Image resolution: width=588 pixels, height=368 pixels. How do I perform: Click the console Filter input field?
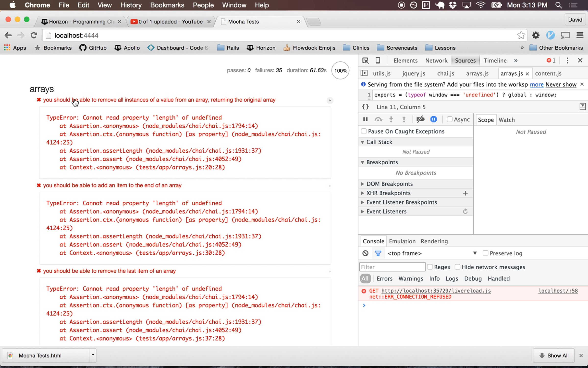[x=392, y=267]
